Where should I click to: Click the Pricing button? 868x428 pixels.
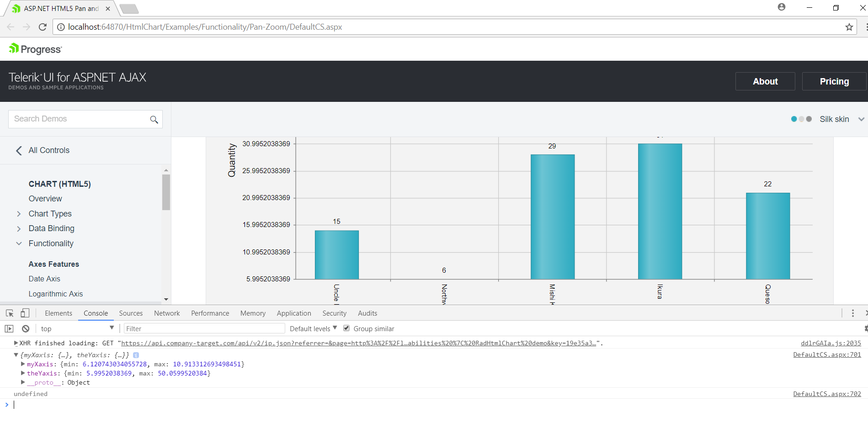pyautogui.click(x=834, y=81)
